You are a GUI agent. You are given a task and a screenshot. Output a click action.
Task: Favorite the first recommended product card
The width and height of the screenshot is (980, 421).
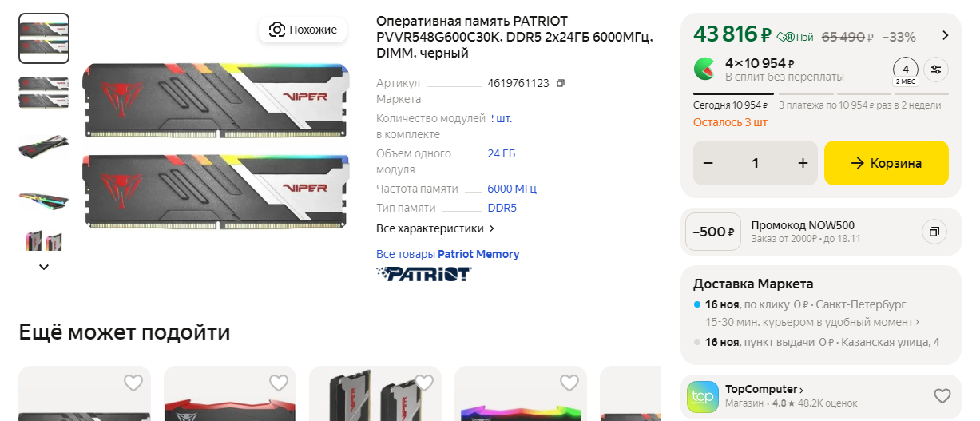point(133,383)
